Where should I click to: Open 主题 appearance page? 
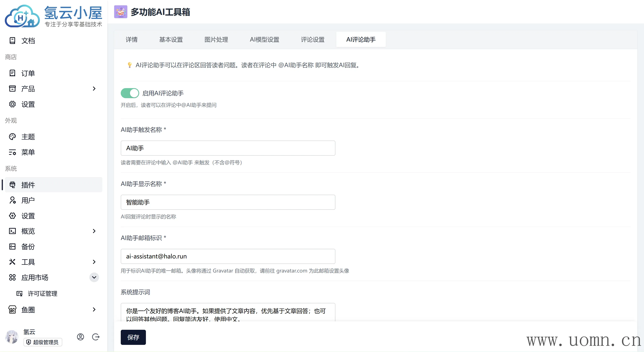[28, 137]
